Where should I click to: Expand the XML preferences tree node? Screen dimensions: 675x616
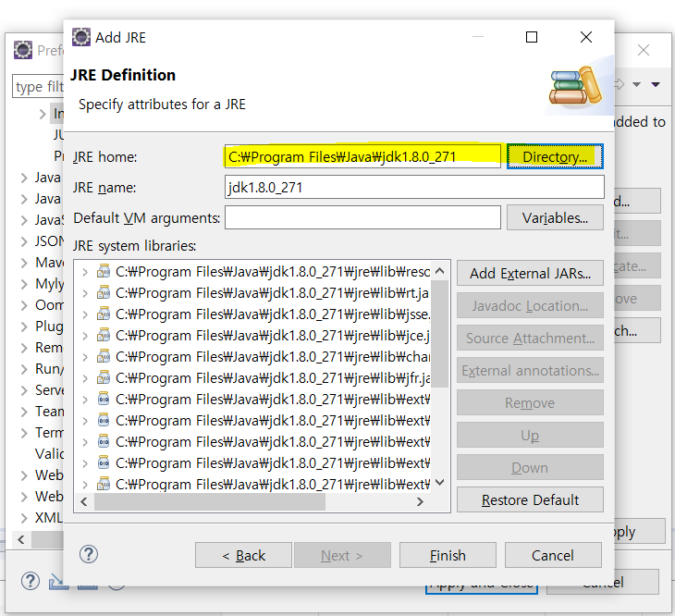coord(24,518)
